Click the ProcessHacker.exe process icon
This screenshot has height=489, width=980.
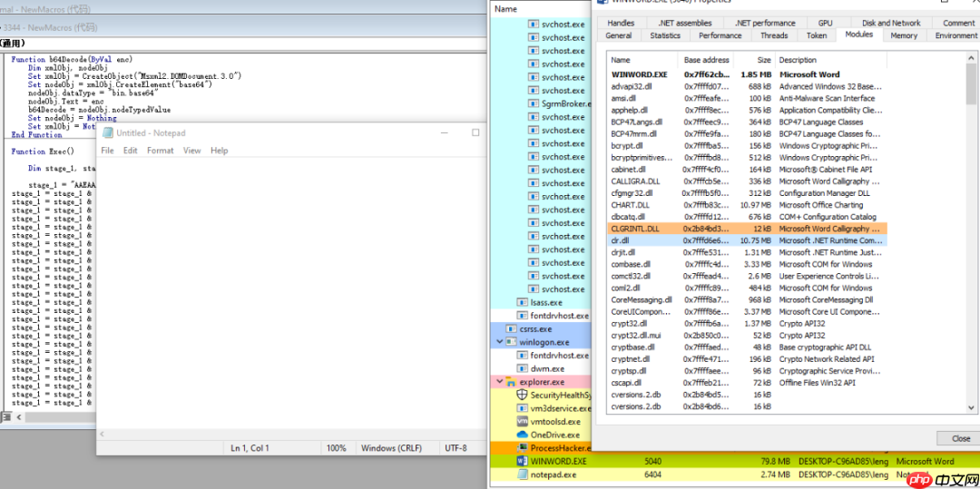point(522,448)
